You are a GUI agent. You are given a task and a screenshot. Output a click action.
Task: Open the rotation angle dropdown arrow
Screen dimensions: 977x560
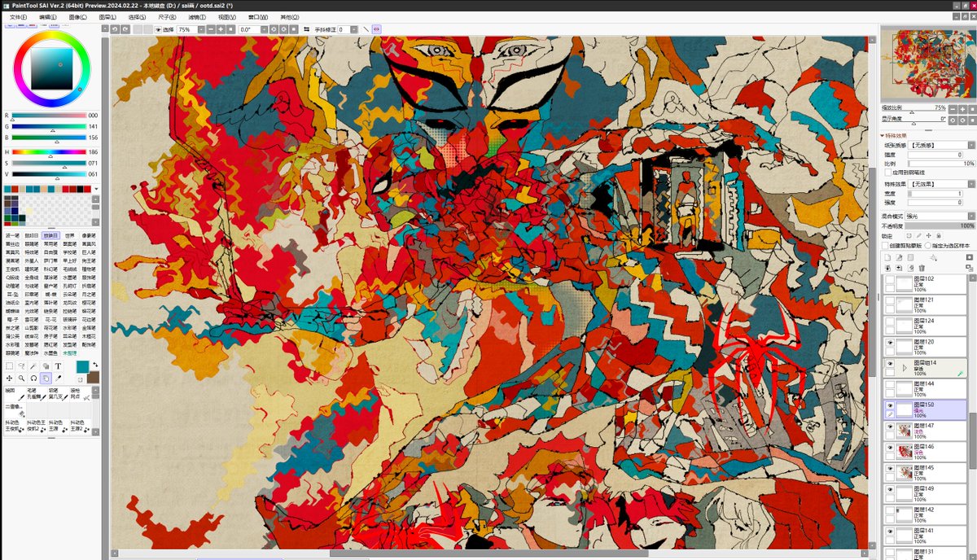[264, 29]
